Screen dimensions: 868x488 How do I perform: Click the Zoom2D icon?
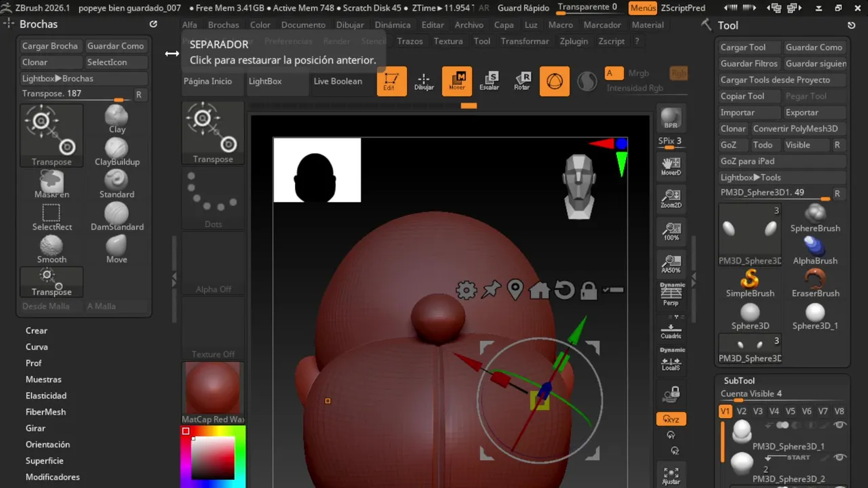pyautogui.click(x=671, y=199)
